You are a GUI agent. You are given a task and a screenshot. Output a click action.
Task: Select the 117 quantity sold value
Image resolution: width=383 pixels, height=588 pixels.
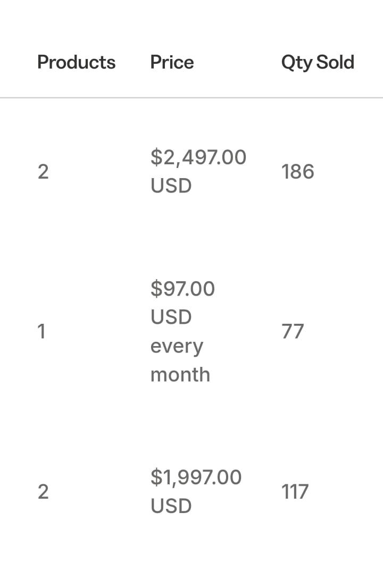(295, 492)
